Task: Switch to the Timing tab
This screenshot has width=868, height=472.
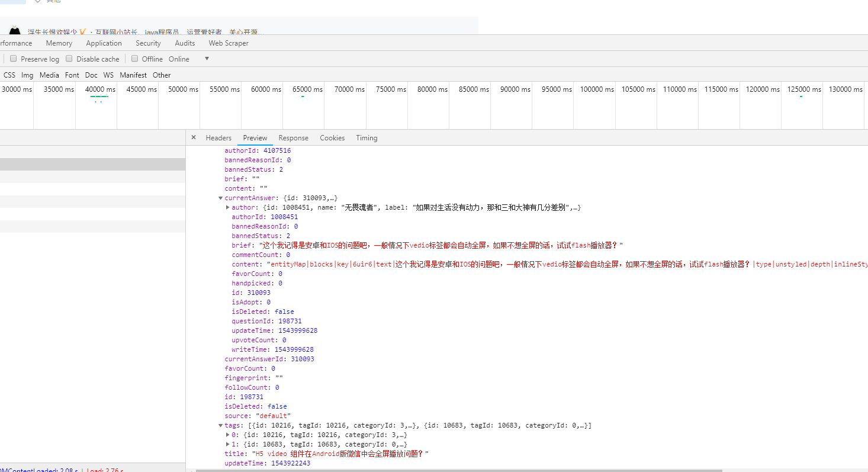Action: click(x=367, y=138)
